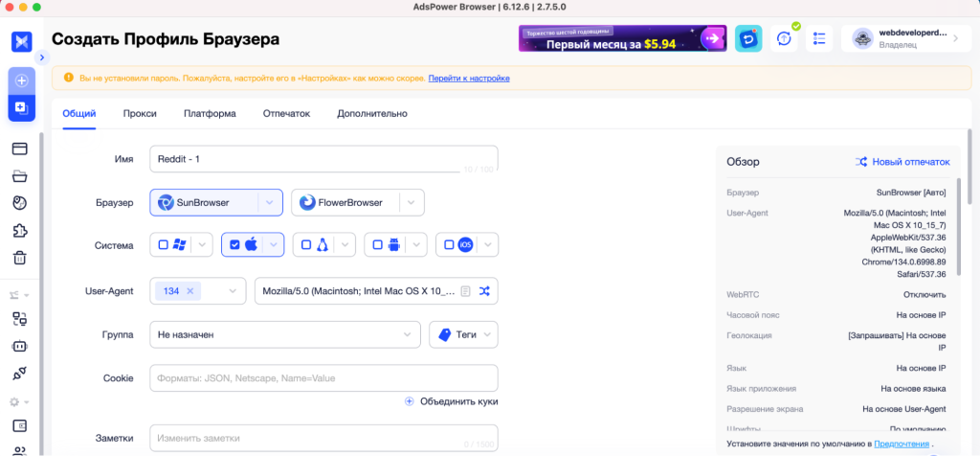Click the anniversary promo banner
The image size is (980, 456).
coord(622,38)
